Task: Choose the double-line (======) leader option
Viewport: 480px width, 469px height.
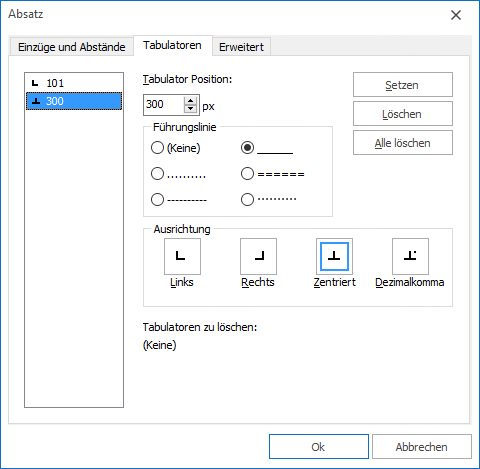Action: click(247, 174)
